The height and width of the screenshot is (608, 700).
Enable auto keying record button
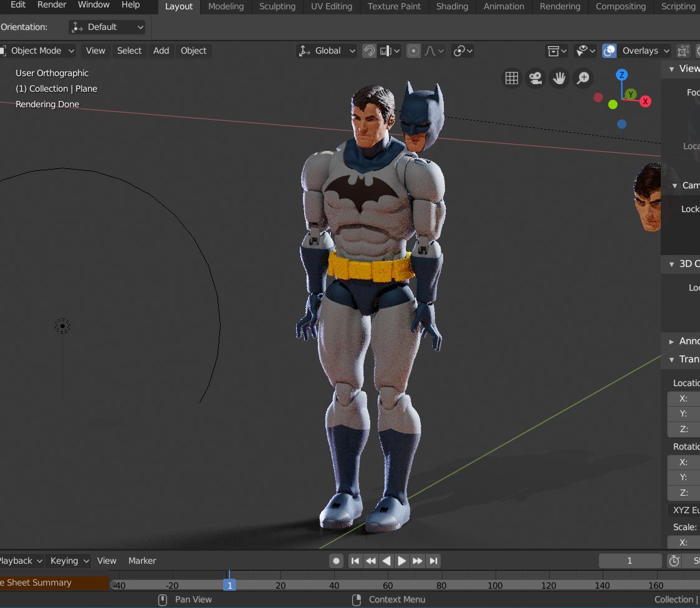[337, 561]
